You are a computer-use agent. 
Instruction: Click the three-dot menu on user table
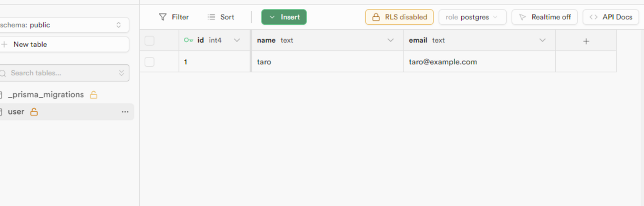(125, 112)
